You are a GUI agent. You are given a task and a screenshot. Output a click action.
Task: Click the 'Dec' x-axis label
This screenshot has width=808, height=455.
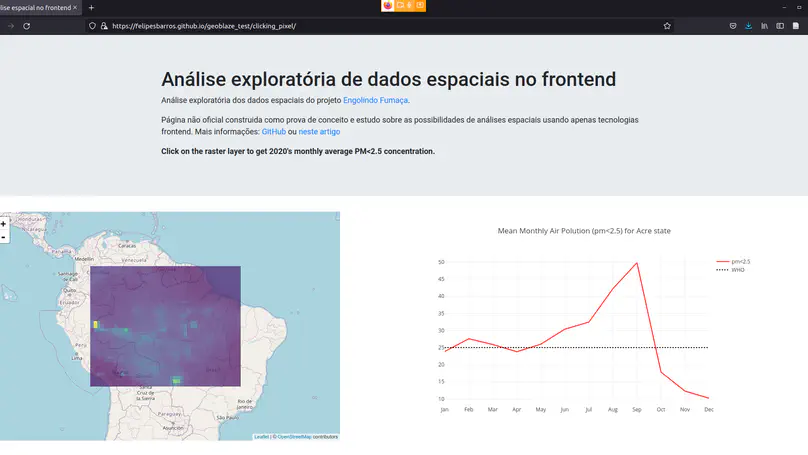coord(709,410)
